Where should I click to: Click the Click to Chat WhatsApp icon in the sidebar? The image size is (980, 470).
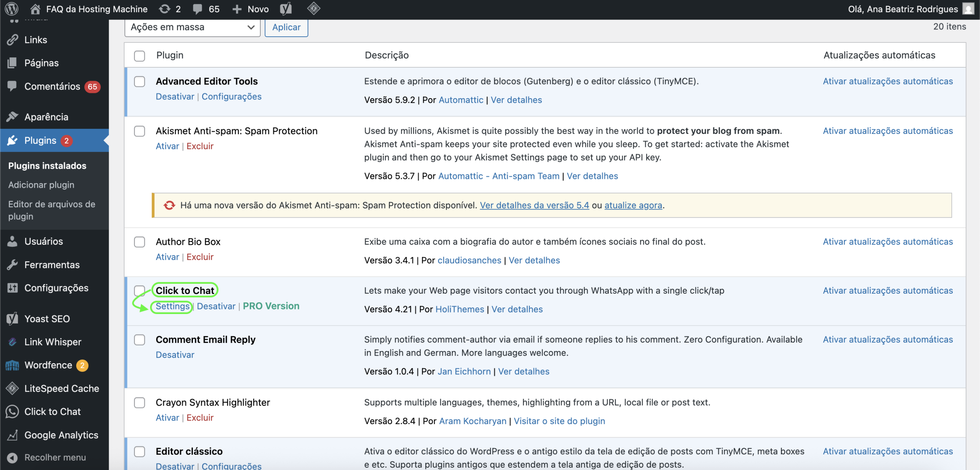pyautogui.click(x=12, y=411)
